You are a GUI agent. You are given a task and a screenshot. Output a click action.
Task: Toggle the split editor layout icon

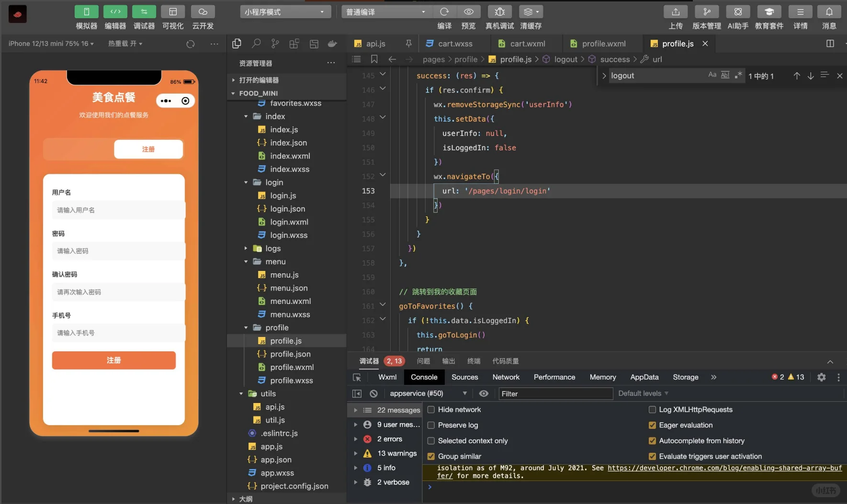[x=830, y=44]
